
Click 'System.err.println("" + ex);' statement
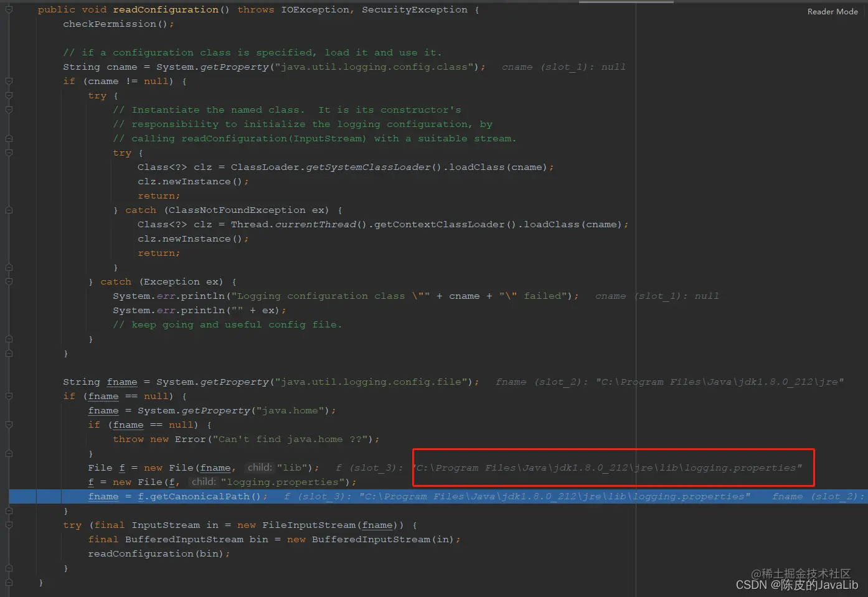coord(199,311)
